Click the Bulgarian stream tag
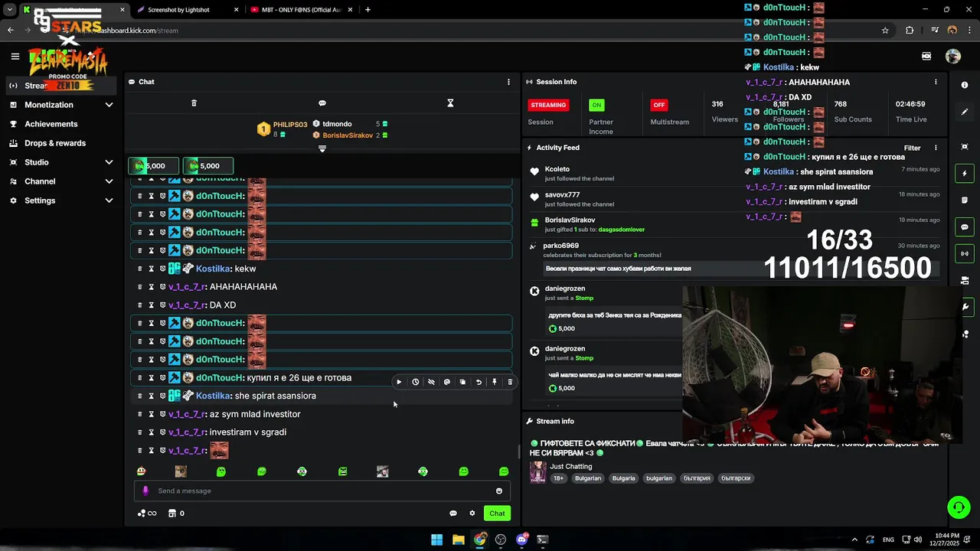 [588, 478]
